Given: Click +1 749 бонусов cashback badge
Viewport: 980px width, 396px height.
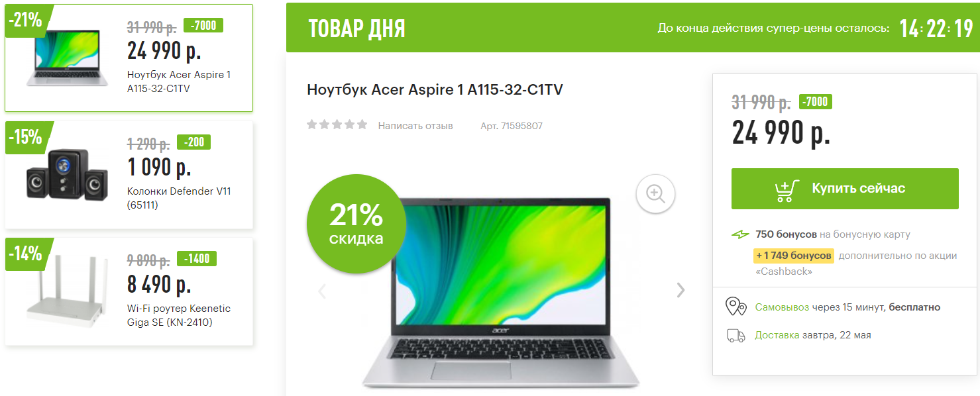Looking at the screenshot, I should pyautogui.click(x=793, y=256).
